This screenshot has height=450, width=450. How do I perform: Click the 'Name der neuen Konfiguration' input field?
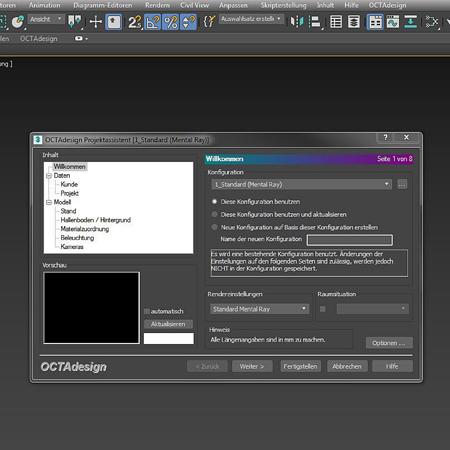coord(350,240)
